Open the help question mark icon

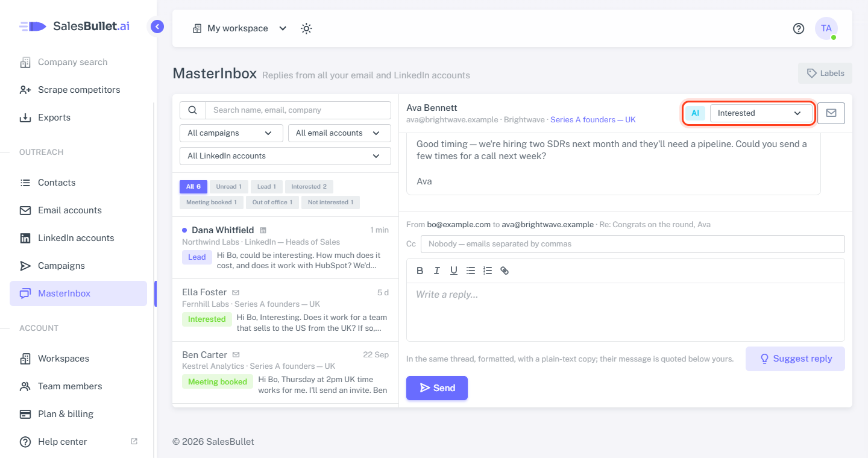[x=799, y=28]
